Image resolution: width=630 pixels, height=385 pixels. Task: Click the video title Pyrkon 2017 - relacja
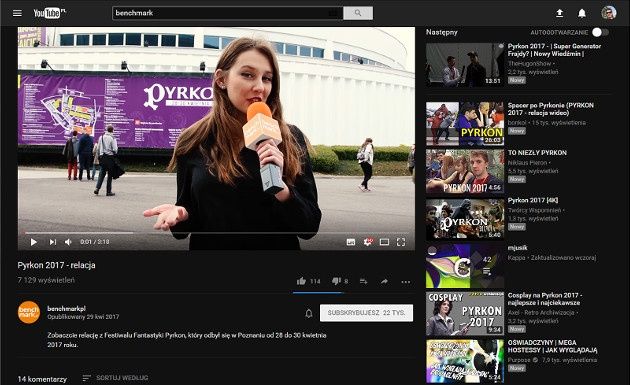(56, 265)
